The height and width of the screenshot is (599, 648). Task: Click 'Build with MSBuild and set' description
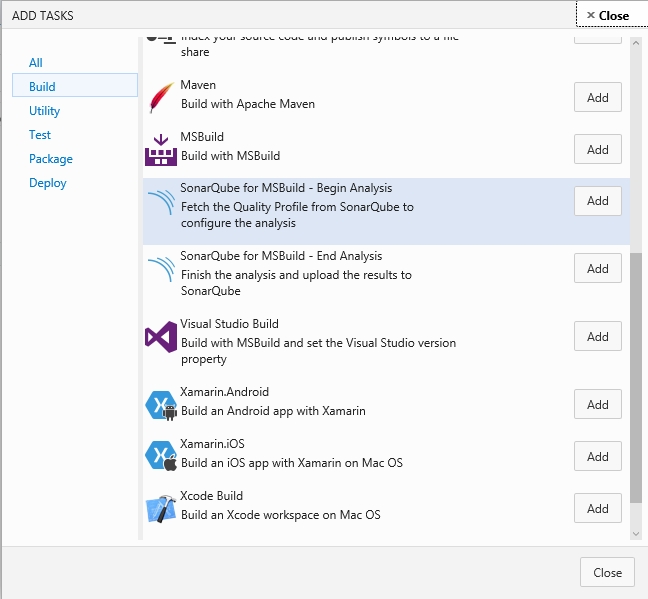(318, 351)
